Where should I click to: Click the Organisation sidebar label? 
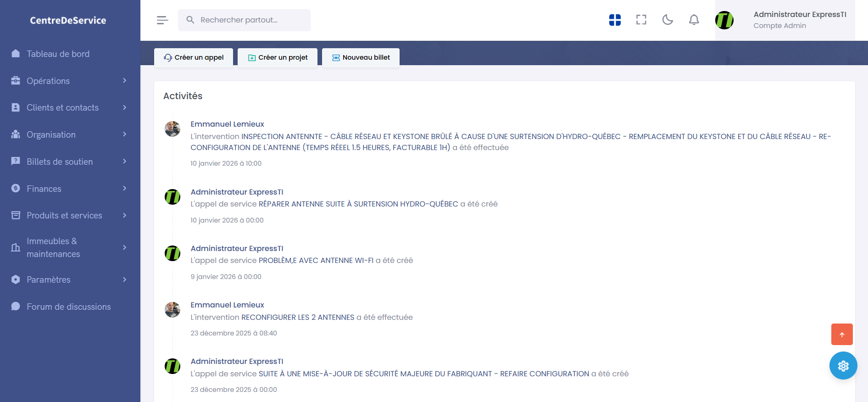click(51, 134)
